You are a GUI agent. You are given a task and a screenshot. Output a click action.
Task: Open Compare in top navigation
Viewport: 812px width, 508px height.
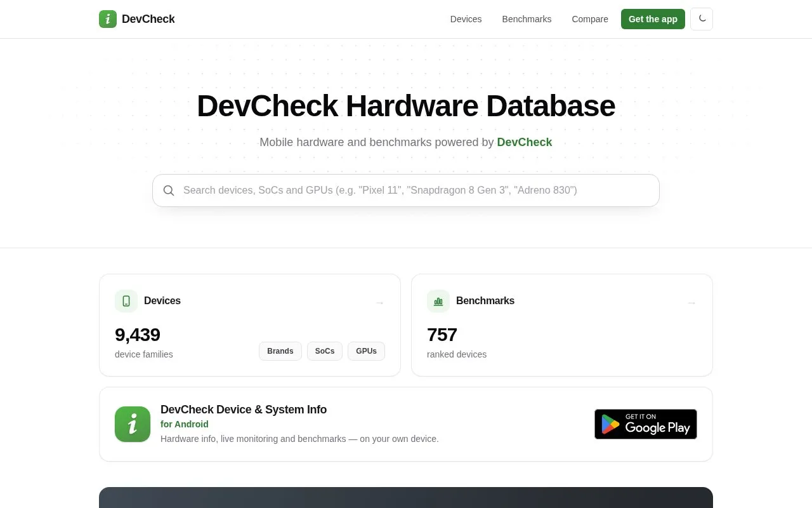[x=590, y=19]
